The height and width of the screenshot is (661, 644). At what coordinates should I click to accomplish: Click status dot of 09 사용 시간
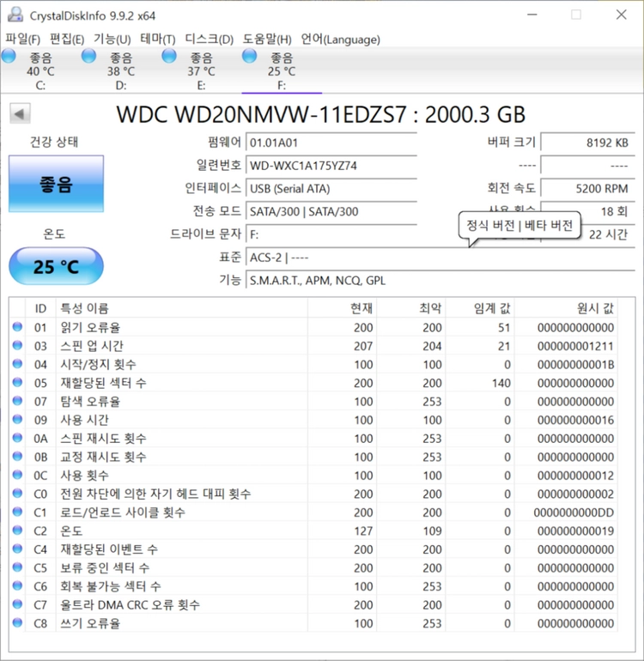pos(17,419)
